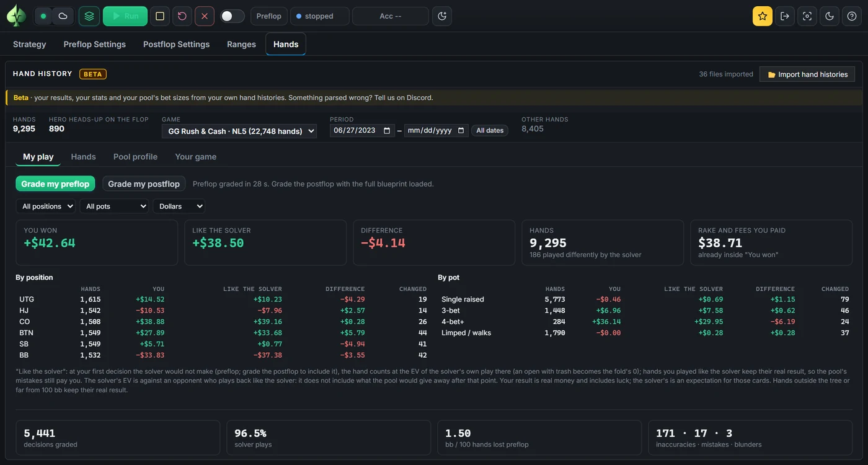This screenshot has width=868, height=465.
Task: Expand the All pots dropdown
Action: 114,206
